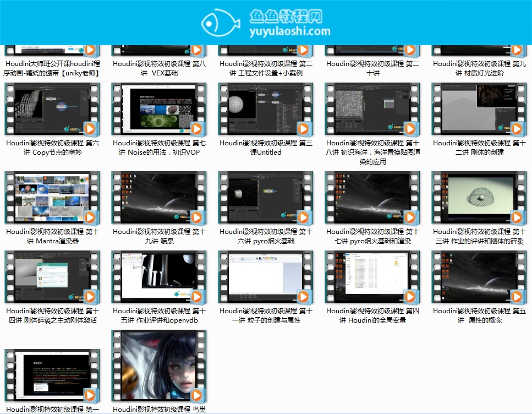Image resolution: width=532 pixels, height=414 pixels.
Task: Select the file name '第十讲 Mantra渲染器'
Action: (52, 236)
